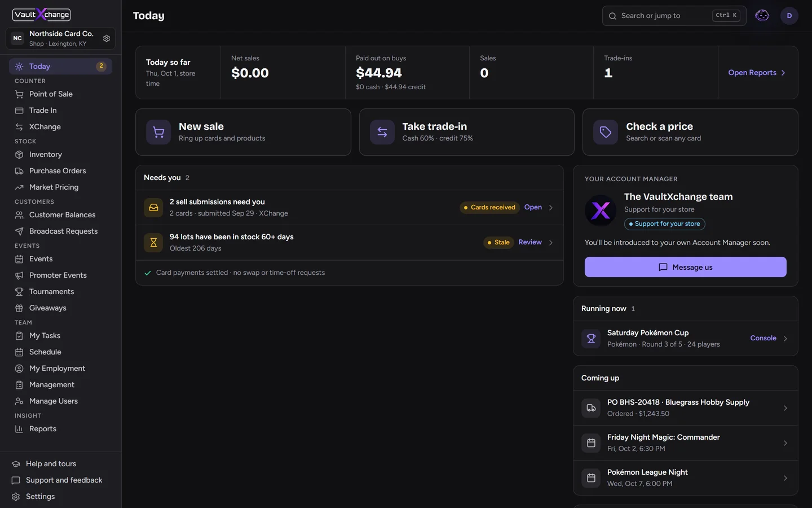The width and height of the screenshot is (812, 508).
Task: Click the trophy icon for Saturday Pokémon Cup
Action: point(591,339)
